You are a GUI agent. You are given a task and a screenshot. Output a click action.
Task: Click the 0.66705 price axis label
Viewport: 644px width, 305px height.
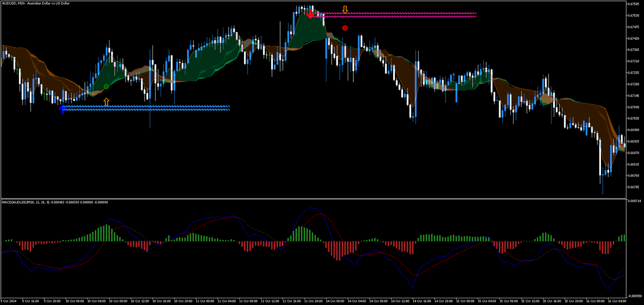(634, 187)
